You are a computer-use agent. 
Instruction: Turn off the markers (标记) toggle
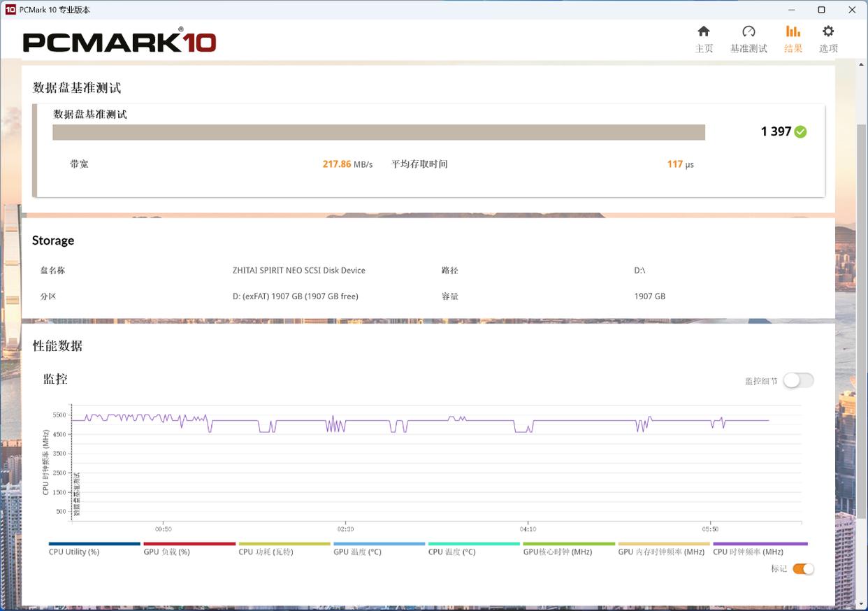pyautogui.click(x=803, y=569)
